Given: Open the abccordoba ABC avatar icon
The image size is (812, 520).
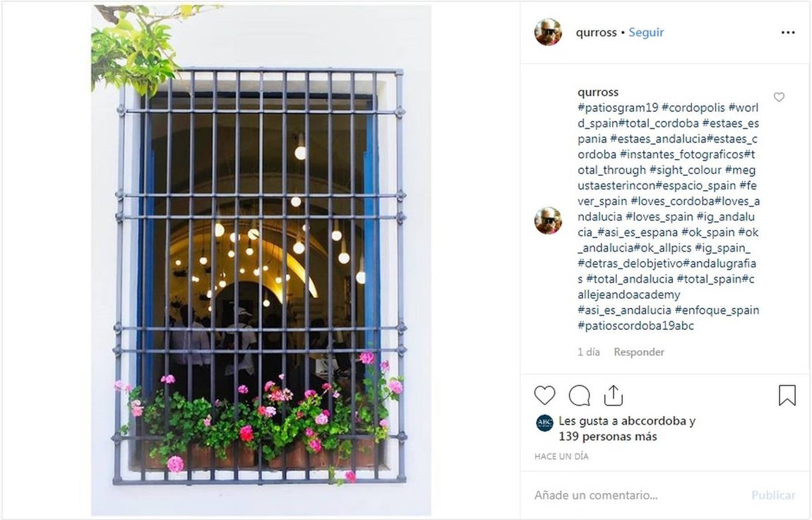Looking at the screenshot, I should pyautogui.click(x=544, y=423).
